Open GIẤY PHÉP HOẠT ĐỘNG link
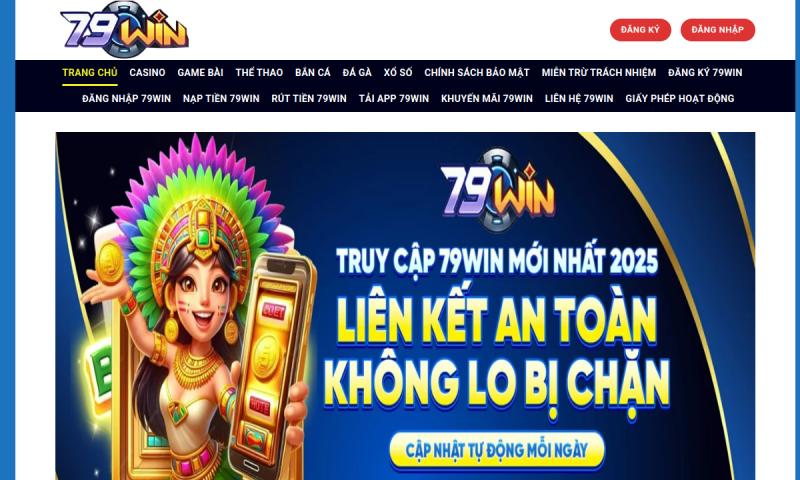This screenshot has height=480, width=800. [x=680, y=98]
